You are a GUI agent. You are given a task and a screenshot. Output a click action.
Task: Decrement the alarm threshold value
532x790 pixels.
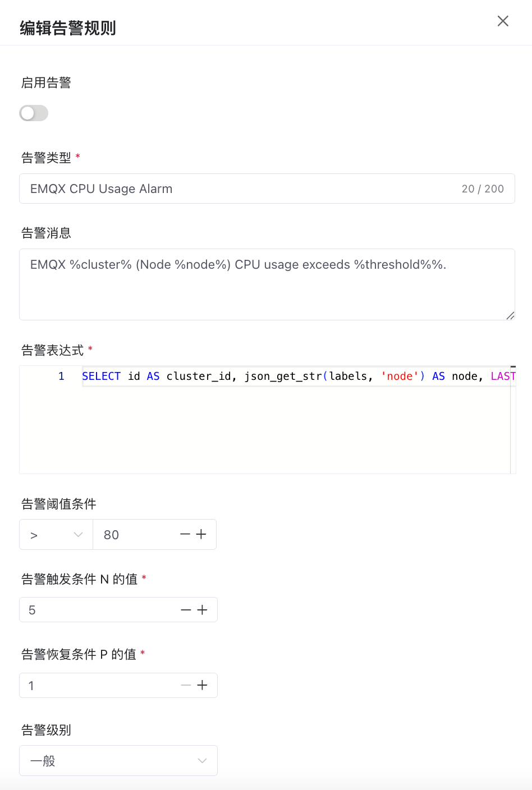[185, 534]
